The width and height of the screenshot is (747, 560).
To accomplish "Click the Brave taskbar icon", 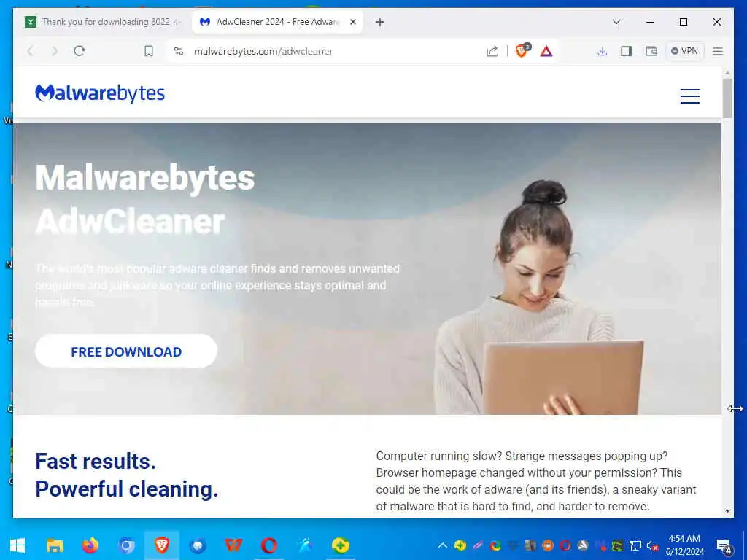I will click(162, 545).
